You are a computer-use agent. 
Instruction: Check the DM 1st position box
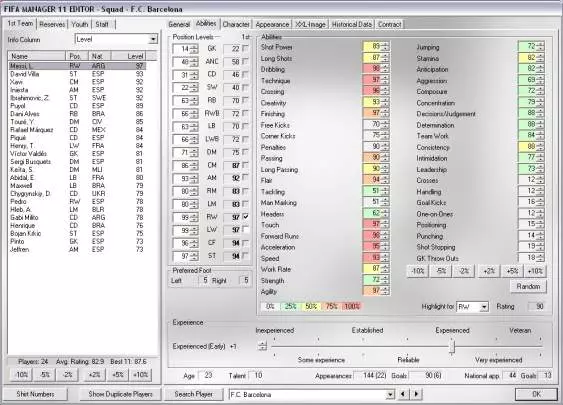coord(246,152)
